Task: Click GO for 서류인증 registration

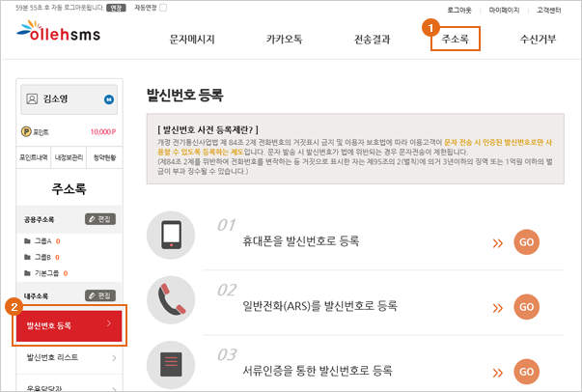Action: click(526, 372)
